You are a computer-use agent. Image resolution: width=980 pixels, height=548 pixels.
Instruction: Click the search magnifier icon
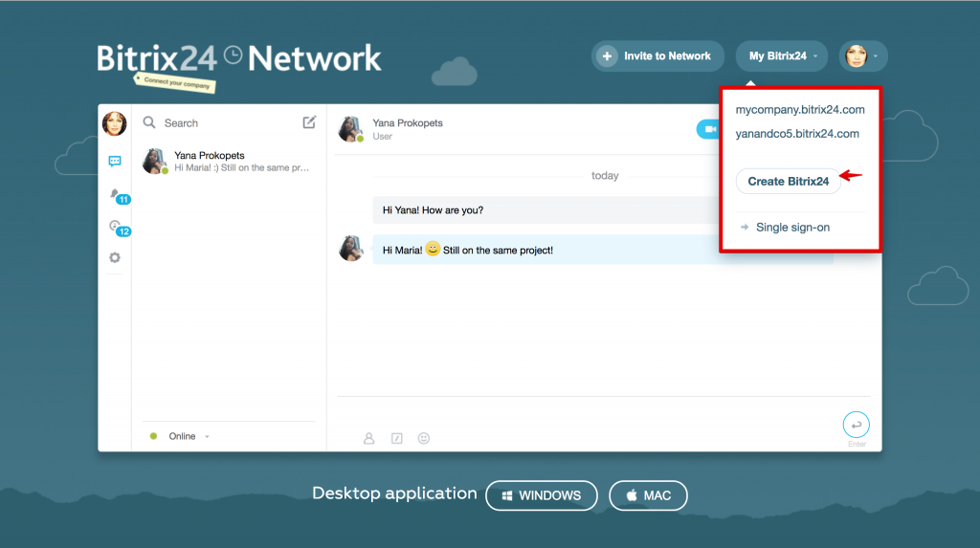tap(149, 122)
